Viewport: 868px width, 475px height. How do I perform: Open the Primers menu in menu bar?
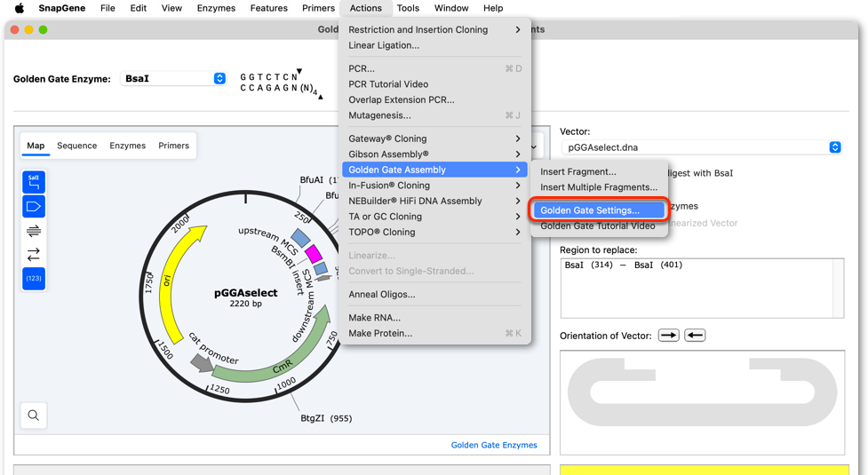[x=318, y=8]
